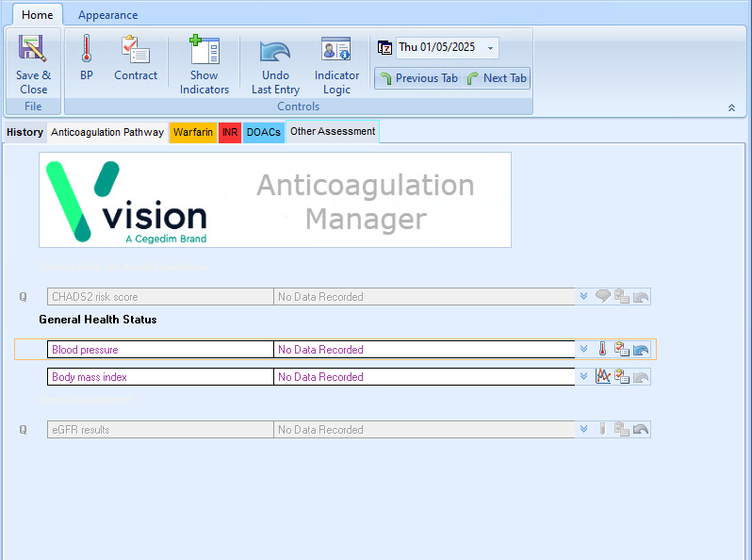Click thermometer icon on Blood pressure row
Image resolution: width=752 pixels, height=560 pixels.
click(x=603, y=349)
